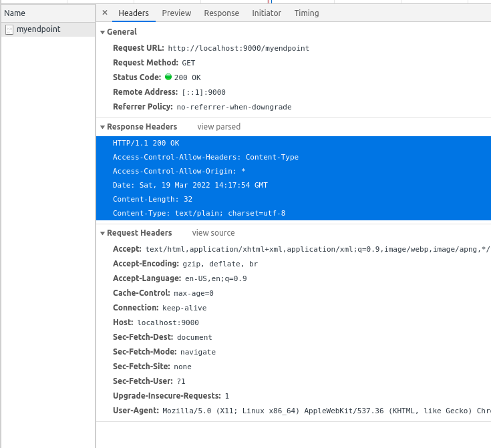The height and width of the screenshot is (448, 491).
Task: Click the Cache-Control max-age=0 value
Action: pos(194,293)
